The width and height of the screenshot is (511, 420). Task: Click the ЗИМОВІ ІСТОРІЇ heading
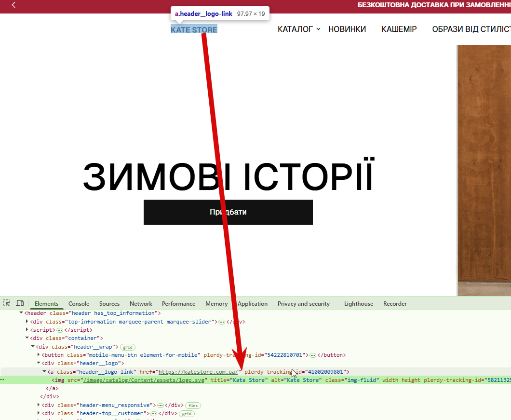(x=228, y=175)
